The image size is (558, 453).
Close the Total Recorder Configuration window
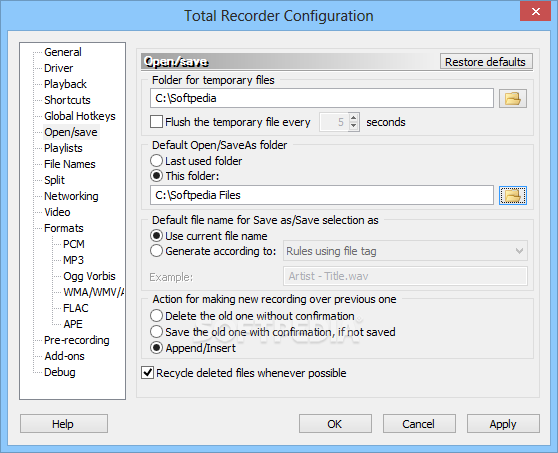[535, 11]
